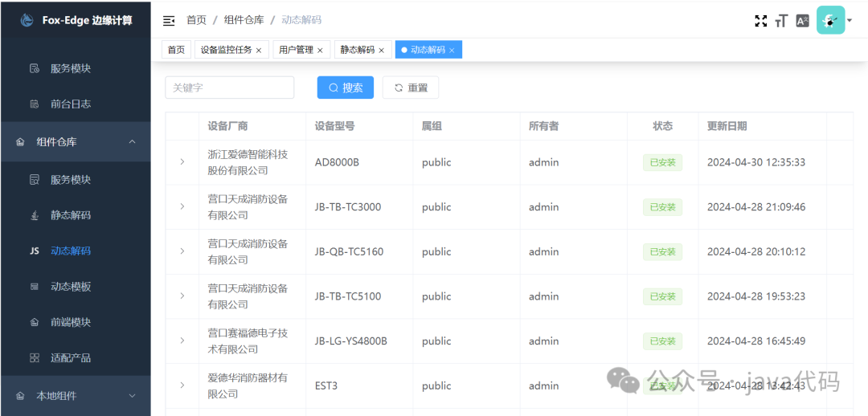868x416 pixels.
Task: Click 已安装 tag in JB-TB-TC3000 row
Action: pyautogui.click(x=662, y=207)
